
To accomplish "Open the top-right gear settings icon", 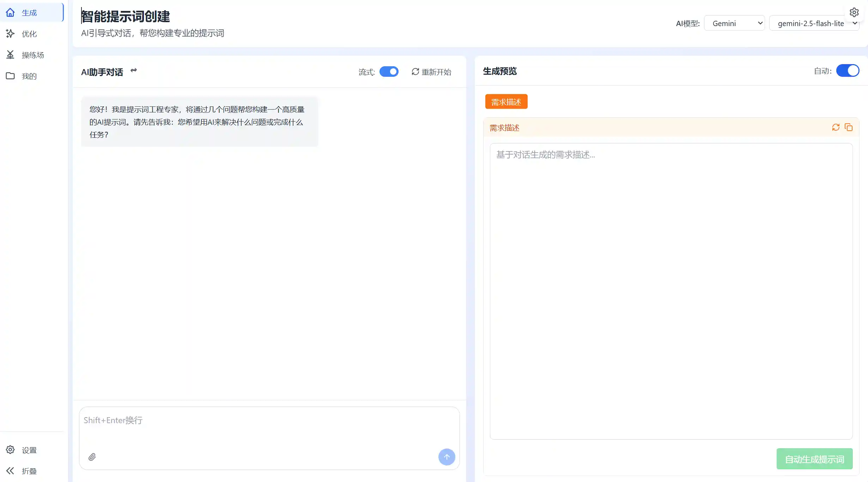I will coord(854,13).
